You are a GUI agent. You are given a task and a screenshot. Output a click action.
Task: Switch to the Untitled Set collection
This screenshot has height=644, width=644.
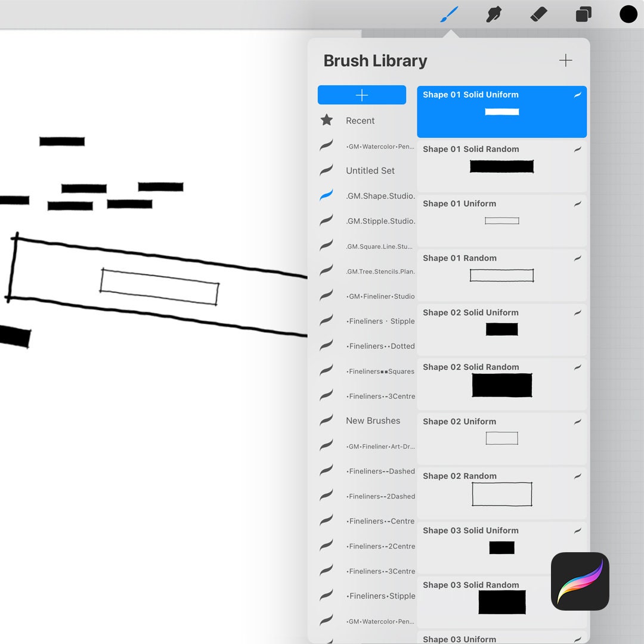pos(370,170)
